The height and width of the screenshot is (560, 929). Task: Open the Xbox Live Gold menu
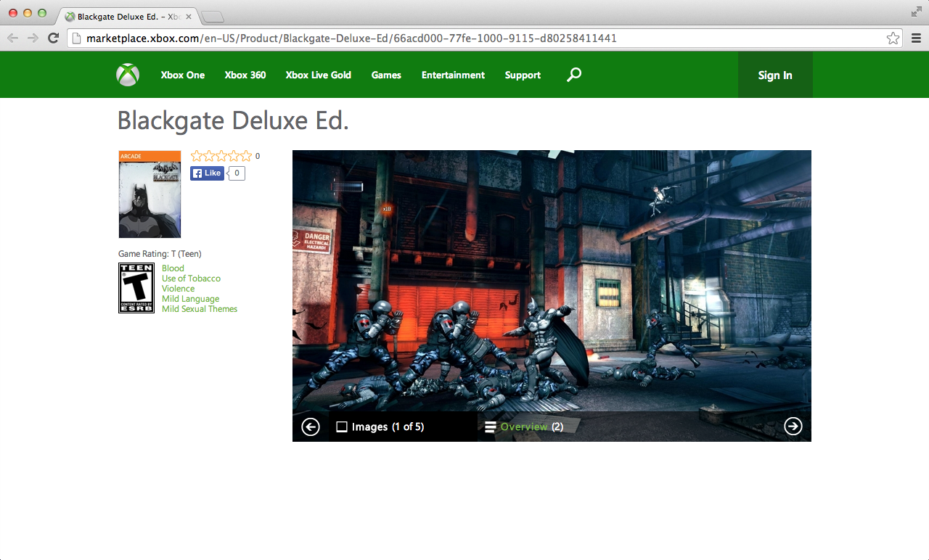click(x=319, y=75)
